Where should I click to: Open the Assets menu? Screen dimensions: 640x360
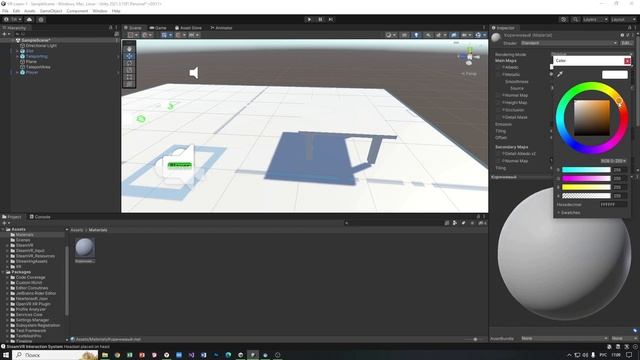point(30,11)
